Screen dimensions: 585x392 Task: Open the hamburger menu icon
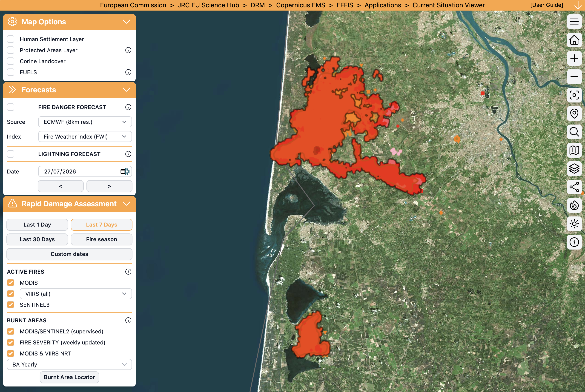click(x=574, y=22)
